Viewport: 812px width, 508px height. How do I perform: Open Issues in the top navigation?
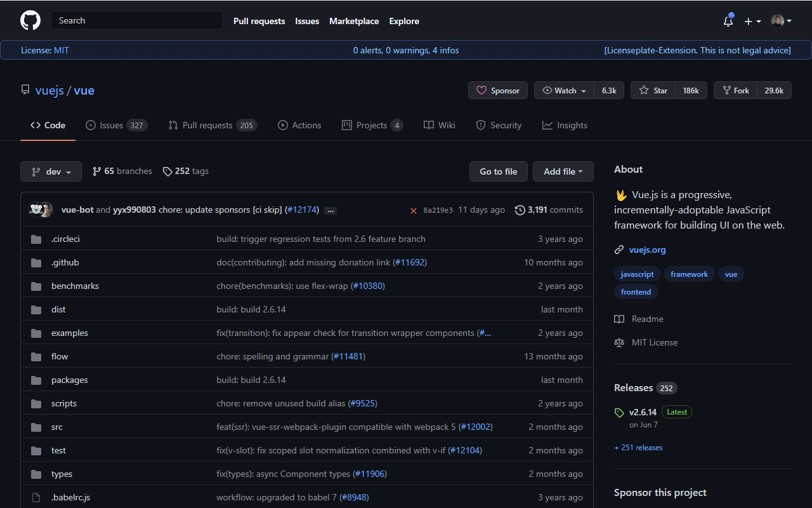coord(307,21)
